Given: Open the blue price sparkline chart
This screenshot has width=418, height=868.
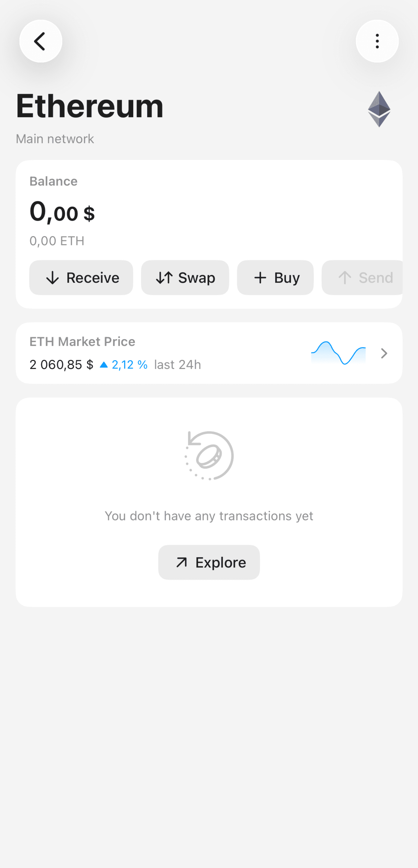Looking at the screenshot, I should [338, 353].
